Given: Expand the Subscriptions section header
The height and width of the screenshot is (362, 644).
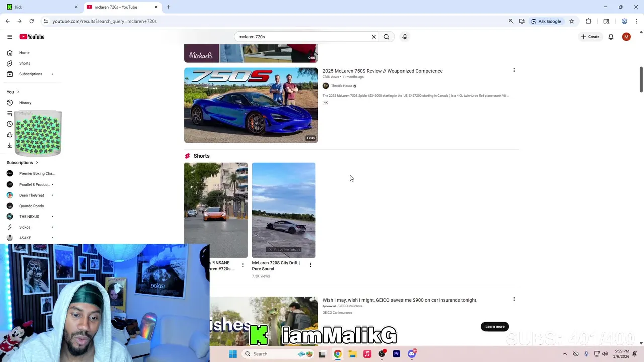Looking at the screenshot, I should [x=22, y=163].
